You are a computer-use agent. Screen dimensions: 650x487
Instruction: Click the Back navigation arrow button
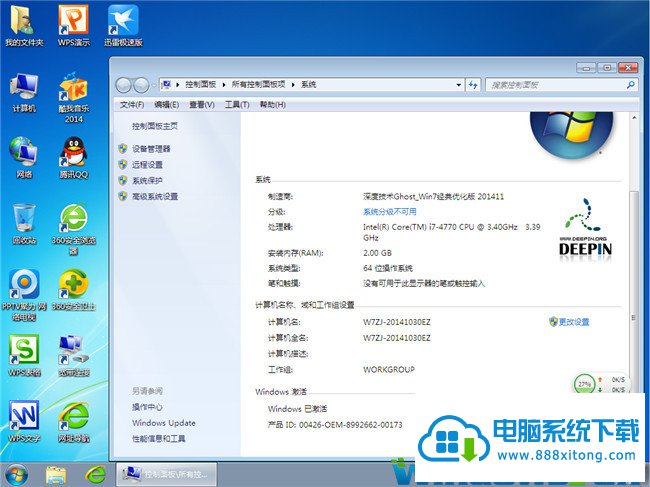click(123, 85)
